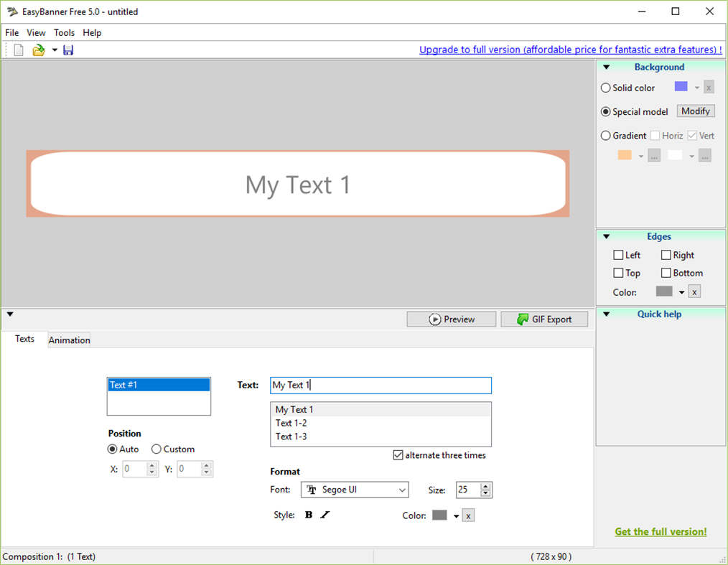Open second gradient color picker dots button

pyautogui.click(x=705, y=156)
